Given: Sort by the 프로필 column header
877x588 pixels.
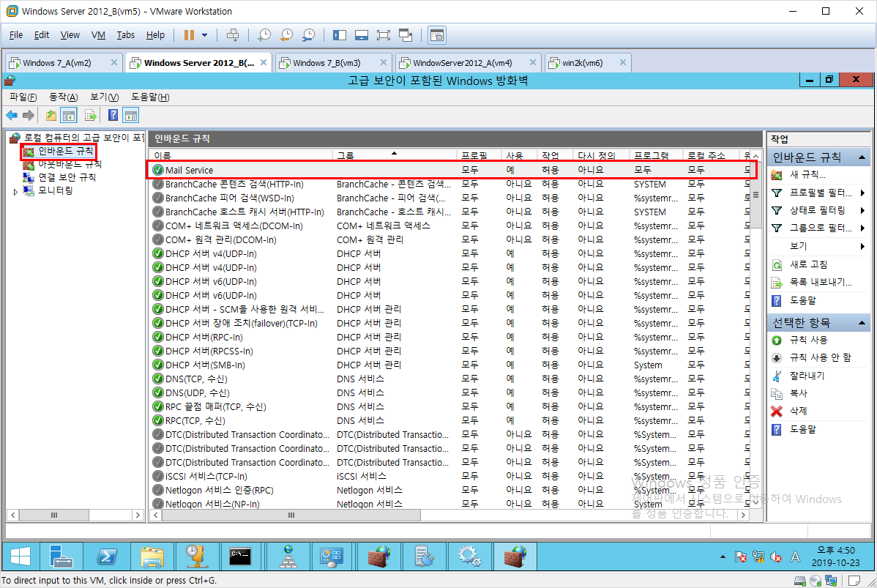Looking at the screenshot, I should [479, 155].
